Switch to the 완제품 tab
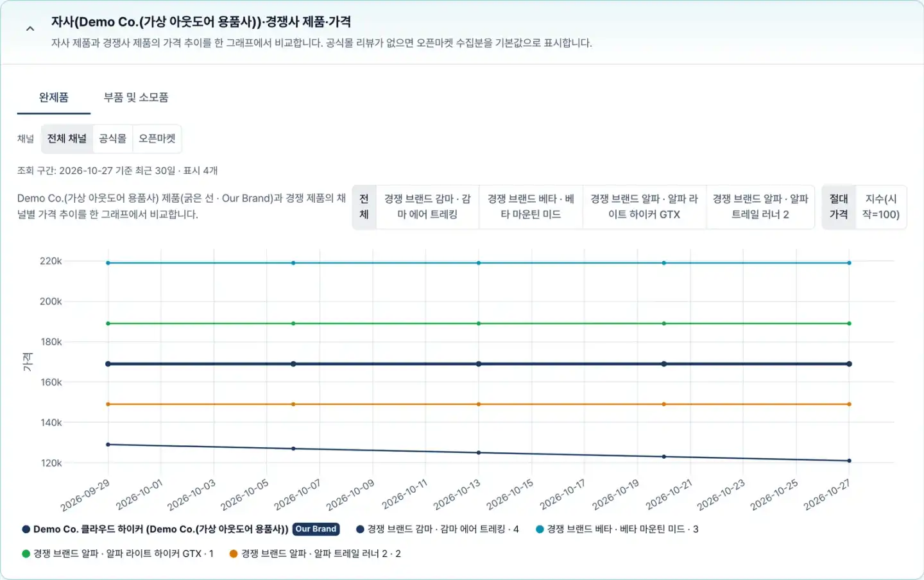Image resolution: width=924 pixels, height=580 pixels. point(54,98)
